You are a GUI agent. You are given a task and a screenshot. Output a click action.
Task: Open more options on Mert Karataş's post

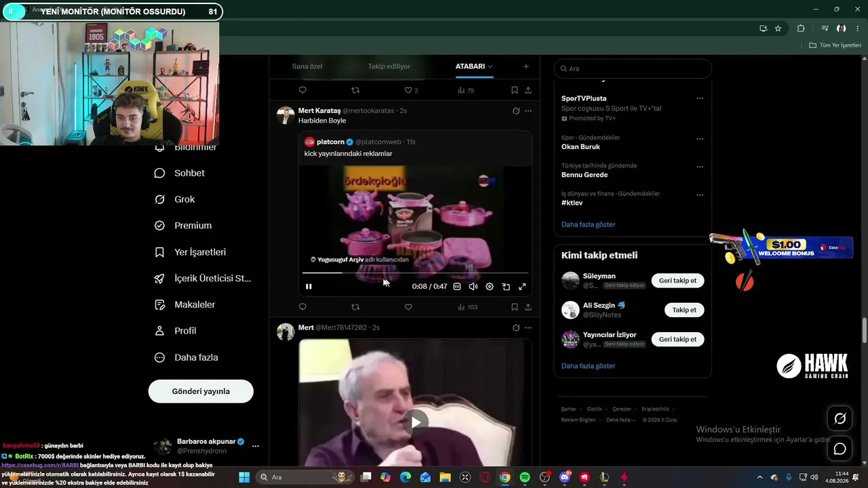tap(528, 110)
